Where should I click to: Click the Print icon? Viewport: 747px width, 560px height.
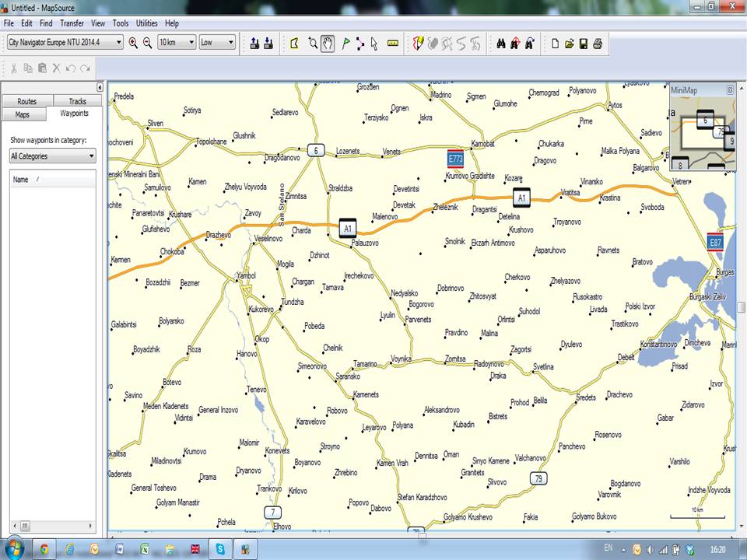(598, 44)
